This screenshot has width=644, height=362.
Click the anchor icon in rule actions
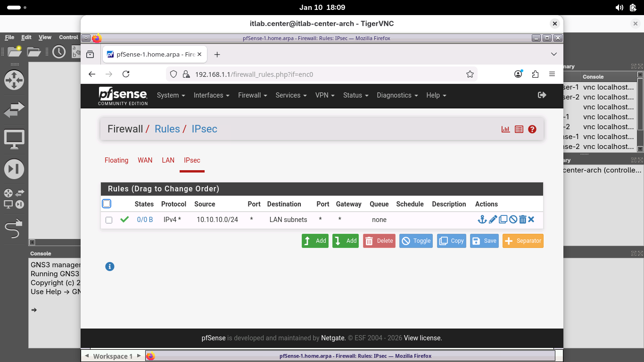[x=482, y=220]
